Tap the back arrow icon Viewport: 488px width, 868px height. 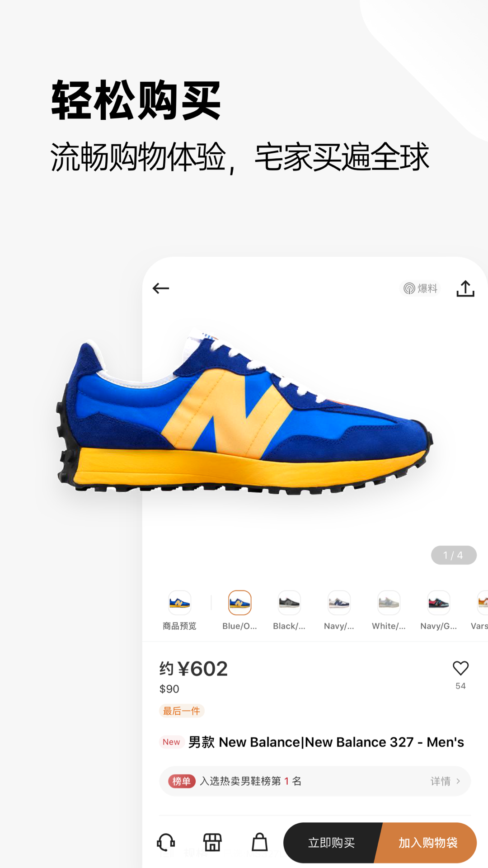160,288
